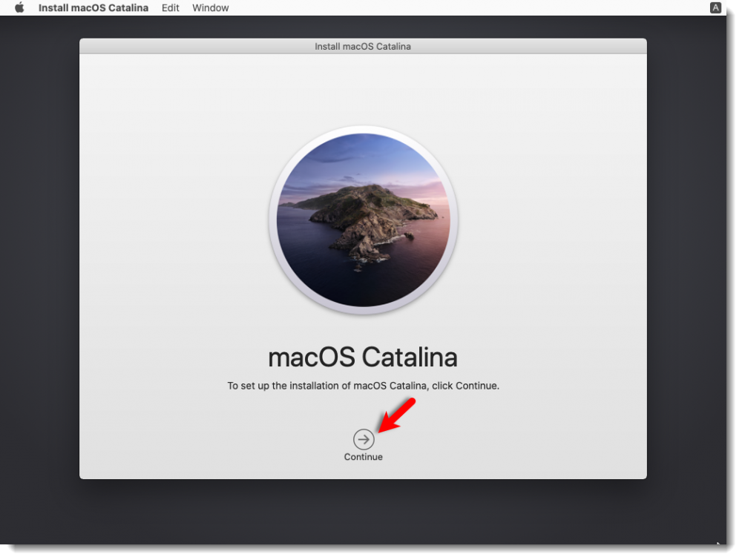Click the Catalina island image
Image resolution: width=742 pixels, height=560 pixels.
pyautogui.click(x=363, y=220)
